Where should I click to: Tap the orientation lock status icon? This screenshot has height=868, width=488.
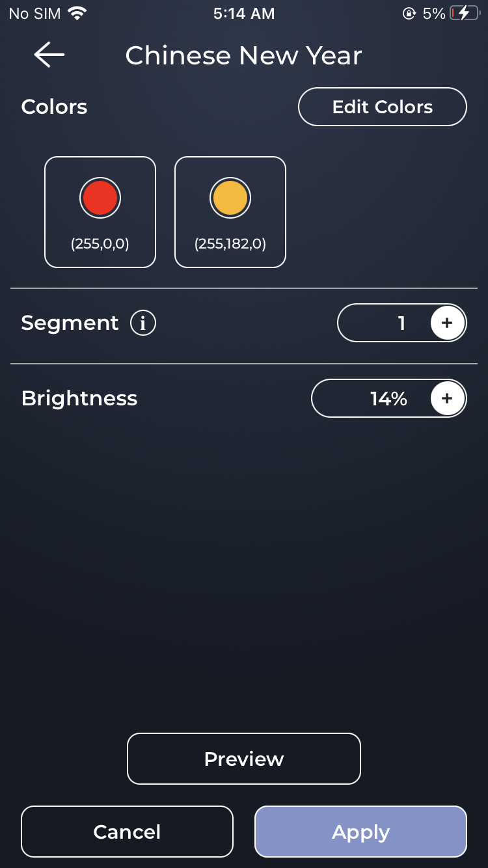[409, 14]
